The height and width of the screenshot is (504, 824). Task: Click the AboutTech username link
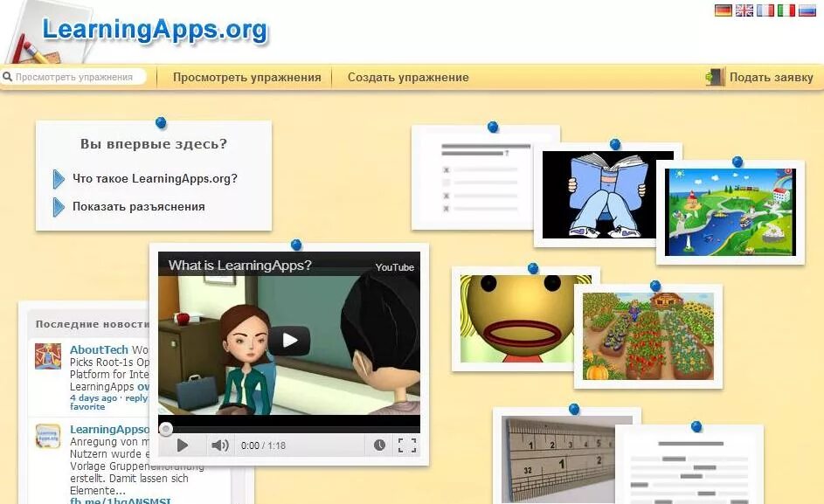(x=99, y=350)
